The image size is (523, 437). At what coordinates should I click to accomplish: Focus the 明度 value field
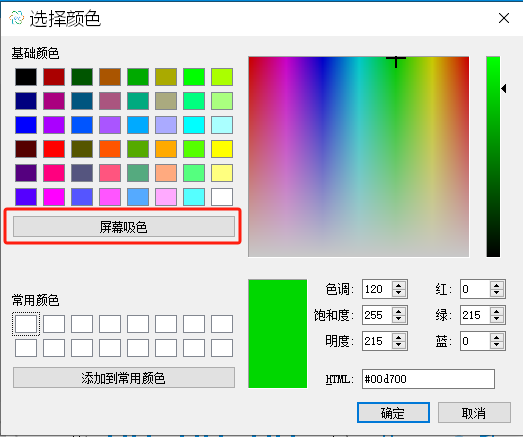click(377, 341)
